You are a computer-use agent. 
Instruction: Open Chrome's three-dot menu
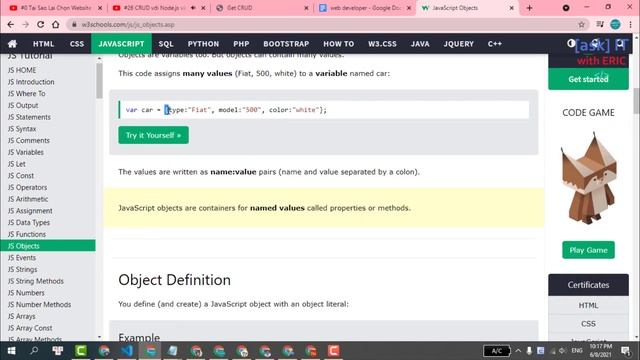point(631,24)
